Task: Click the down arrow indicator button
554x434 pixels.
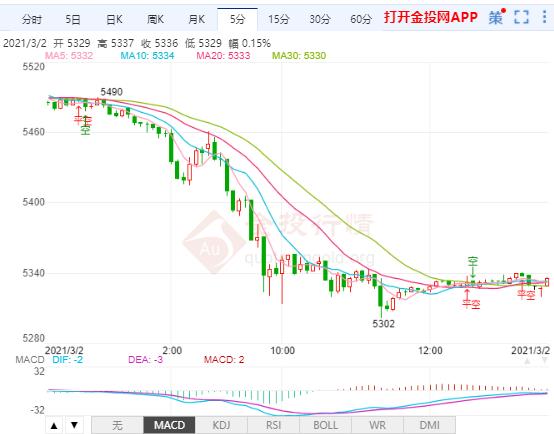Action: (74, 425)
